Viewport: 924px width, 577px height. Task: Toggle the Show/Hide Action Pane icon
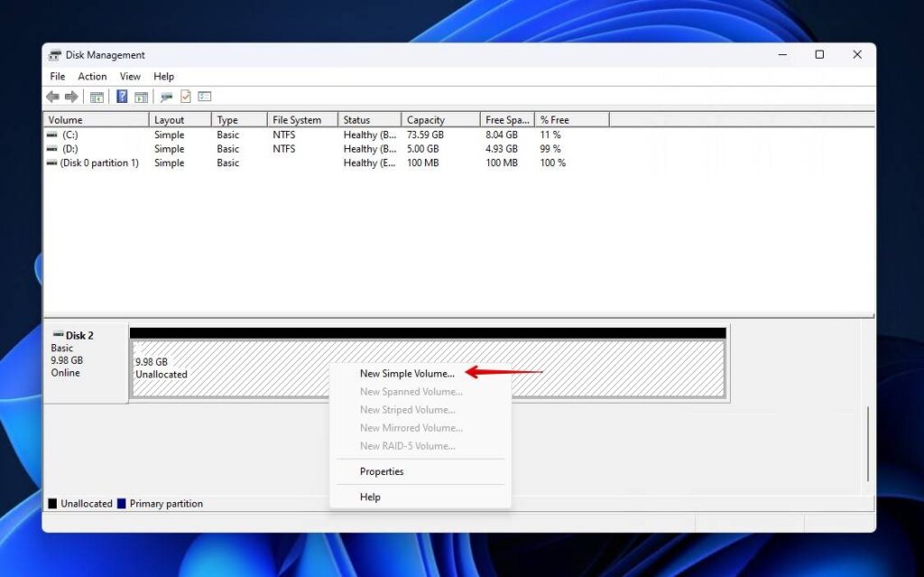[141, 97]
